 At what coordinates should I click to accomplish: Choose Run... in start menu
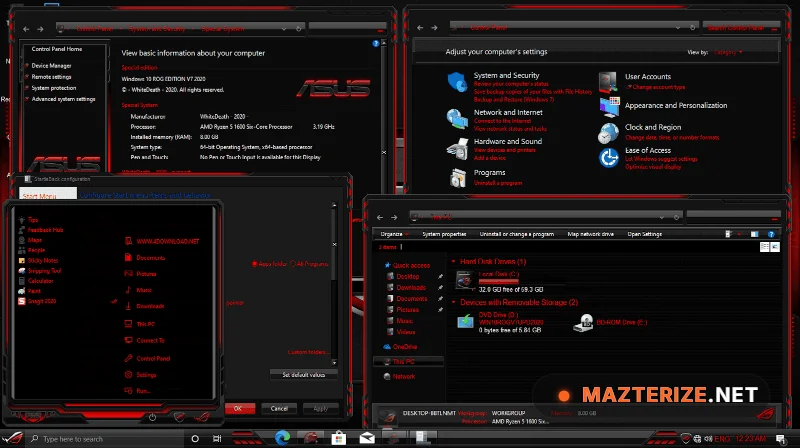coord(137,391)
